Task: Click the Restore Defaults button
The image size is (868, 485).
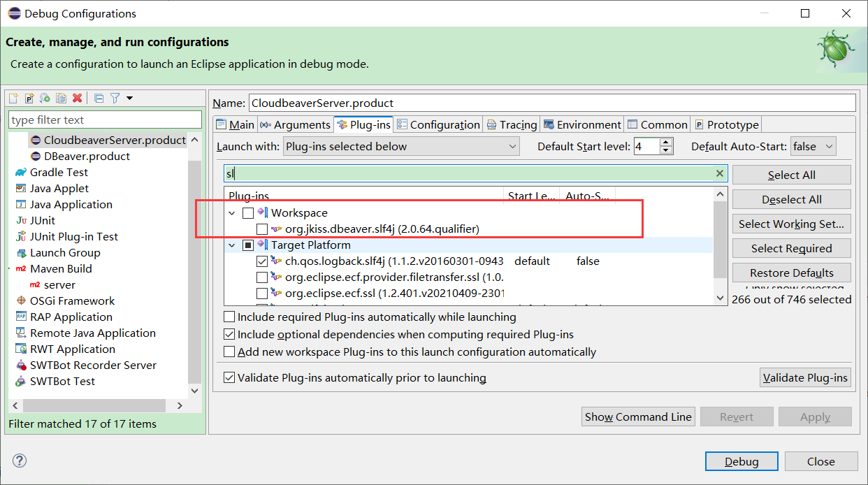Action: (792, 273)
